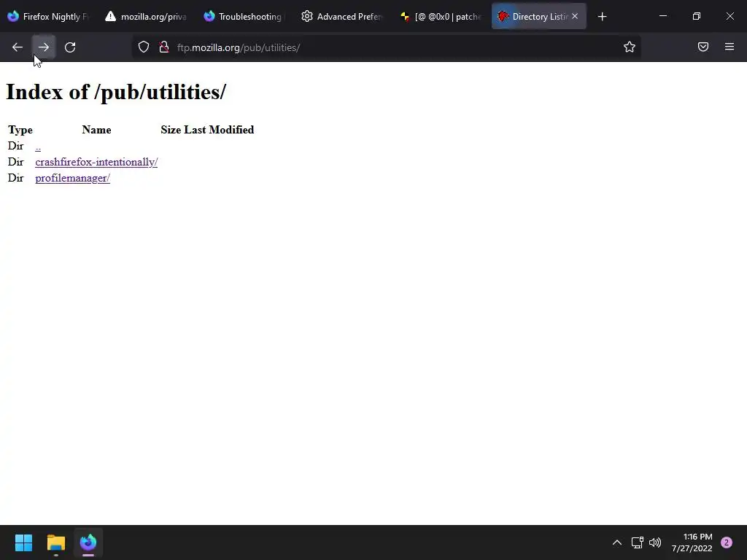Viewport: 747px width, 560px height.
Task: Open File Explorer from the taskbar
Action: (55, 542)
